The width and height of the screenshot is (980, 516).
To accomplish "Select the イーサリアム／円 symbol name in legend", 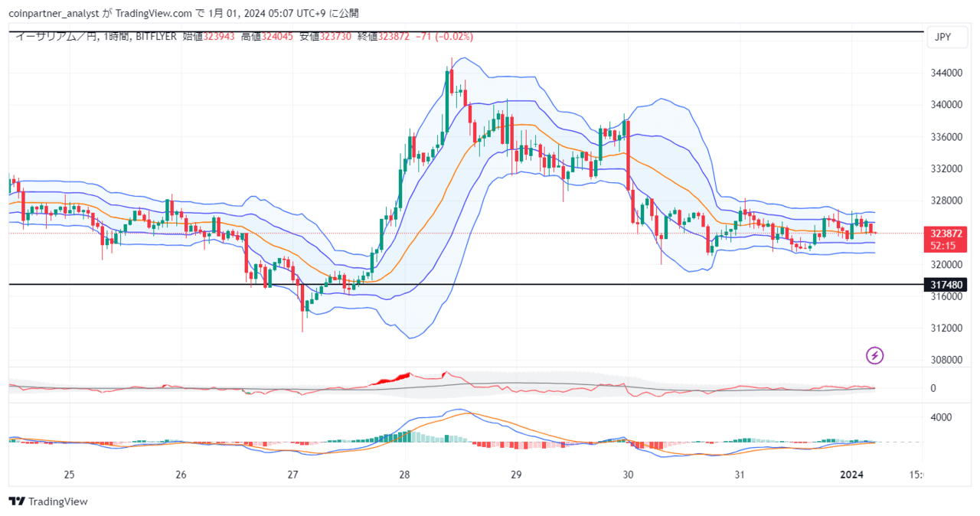I will 54,35.
